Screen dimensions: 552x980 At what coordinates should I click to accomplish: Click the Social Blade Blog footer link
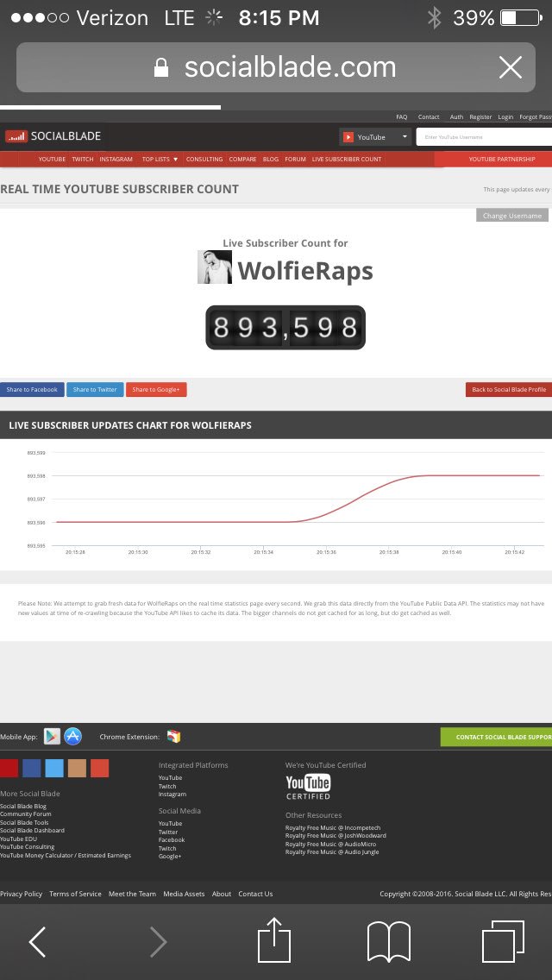tap(23, 807)
